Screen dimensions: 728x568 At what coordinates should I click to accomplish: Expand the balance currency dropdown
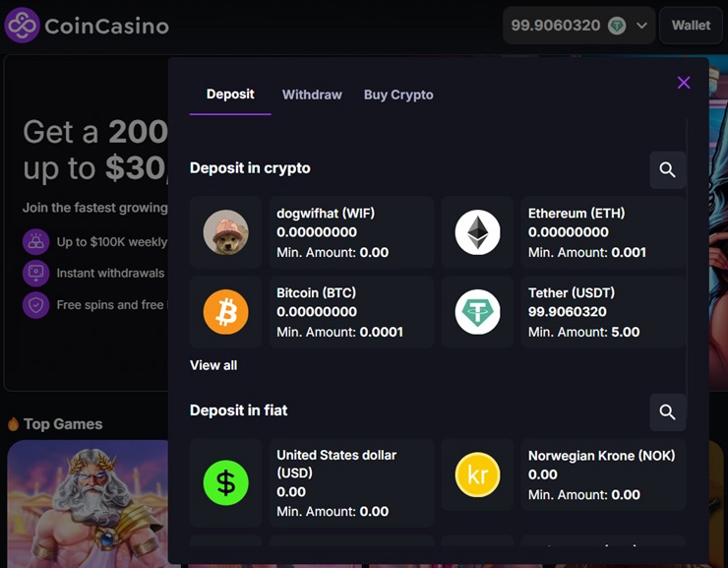pos(641,26)
